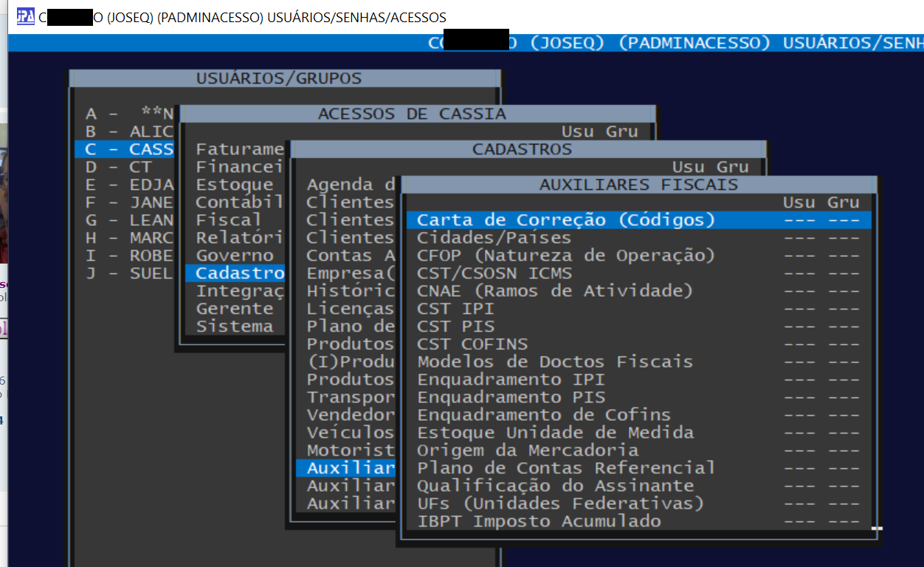
Task: Select user D - CT in list
Action: (x=118, y=167)
